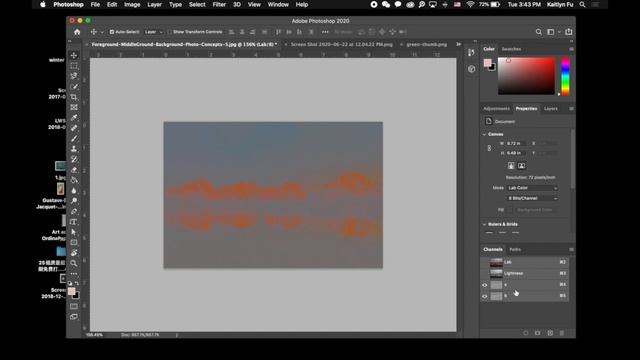Select the Move tool in the toolbox
This screenshot has height=360, width=640.
[x=74, y=55]
